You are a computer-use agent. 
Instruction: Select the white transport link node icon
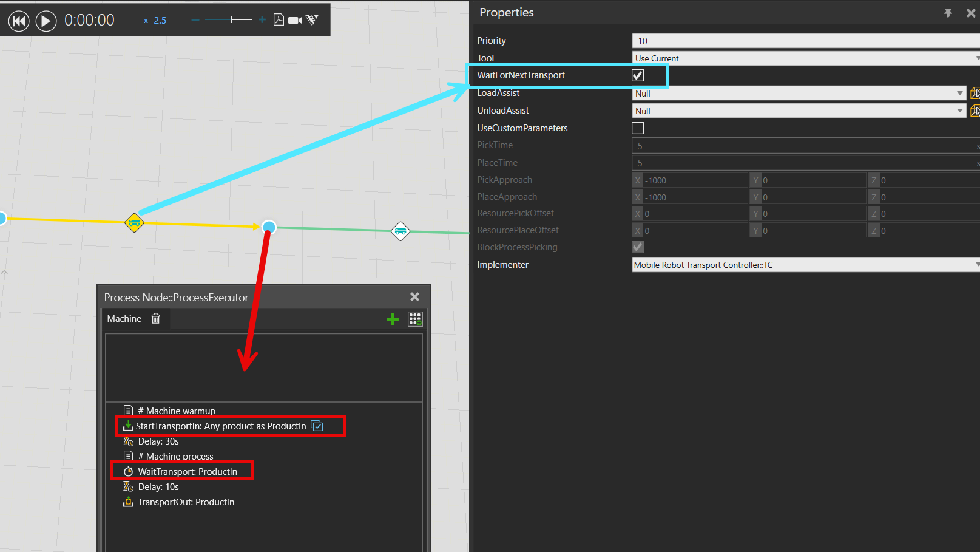tap(400, 231)
